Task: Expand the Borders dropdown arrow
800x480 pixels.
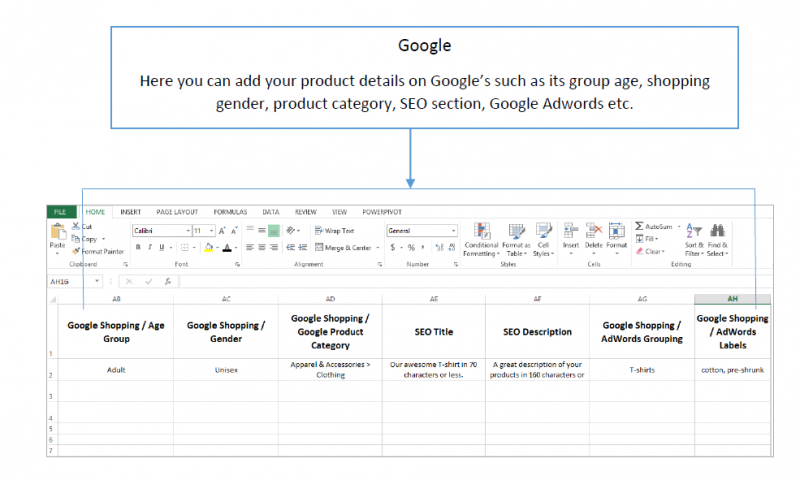Action: point(194,247)
